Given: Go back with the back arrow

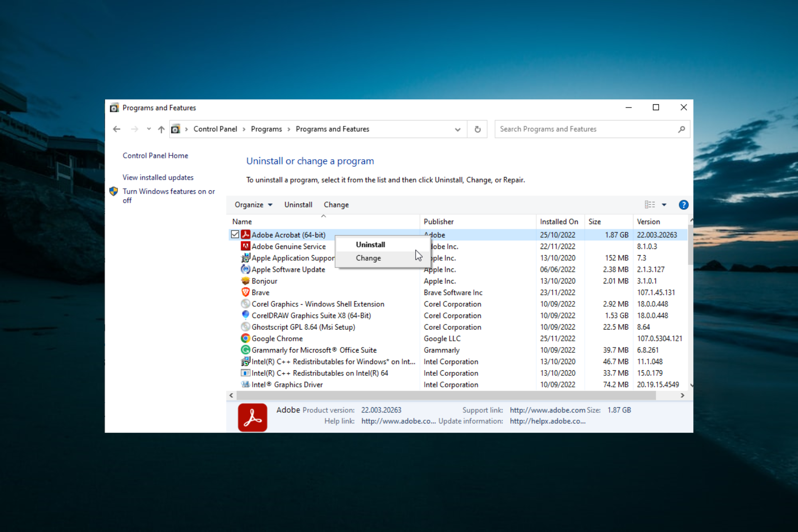Looking at the screenshot, I should pyautogui.click(x=117, y=129).
